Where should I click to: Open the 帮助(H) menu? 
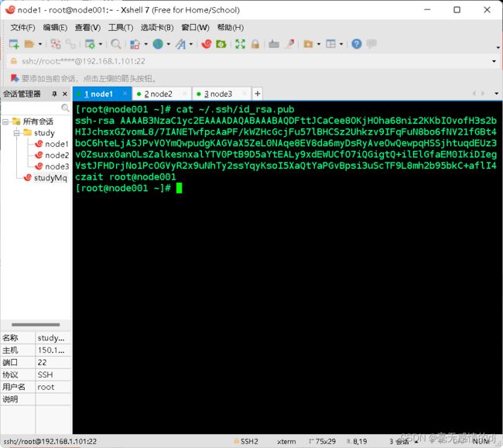tap(231, 28)
